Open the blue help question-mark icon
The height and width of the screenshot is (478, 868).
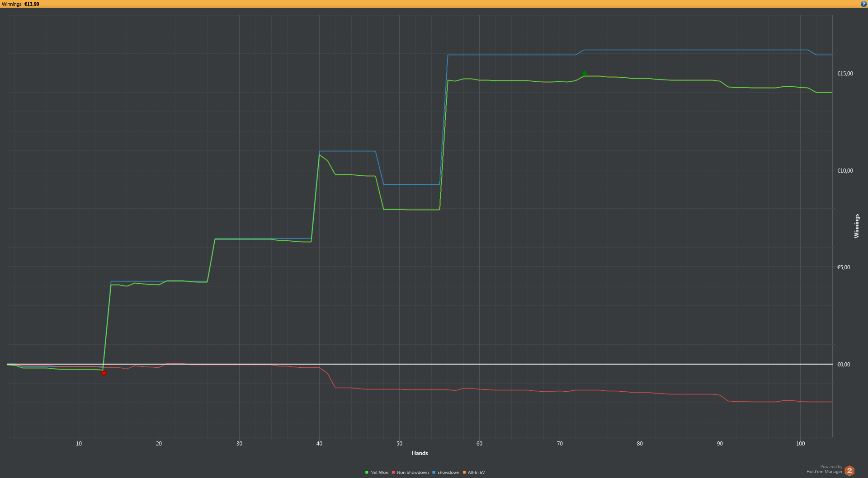(863, 4)
